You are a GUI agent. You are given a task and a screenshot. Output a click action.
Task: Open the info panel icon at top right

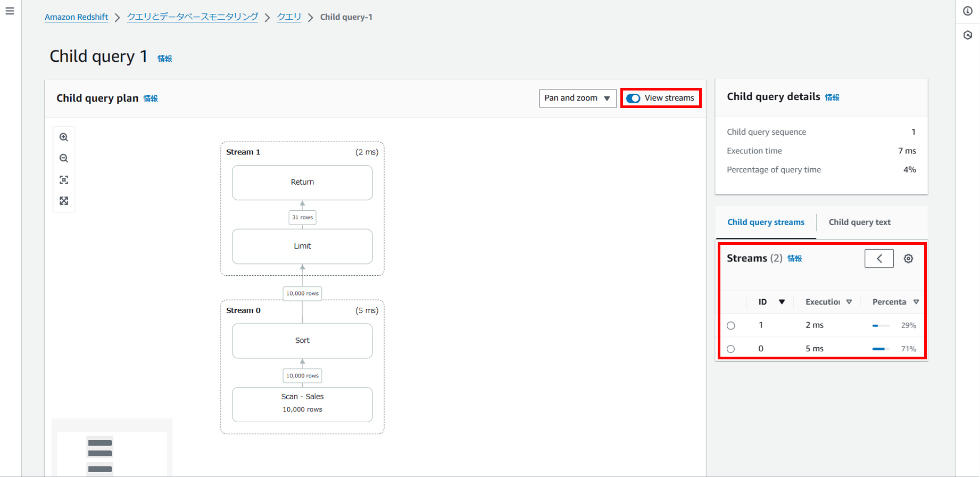click(x=968, y=11)
